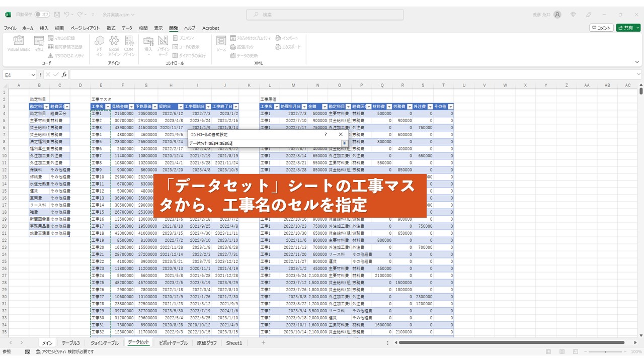This screenshot has width=644, height=362.
Task: Click the macro recording status bar icon
Action: click(x=27, y=352)
